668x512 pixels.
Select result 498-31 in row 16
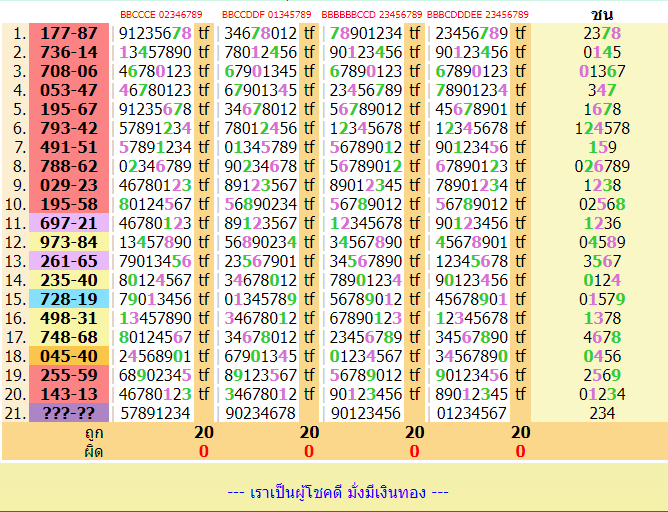point(69,318)
